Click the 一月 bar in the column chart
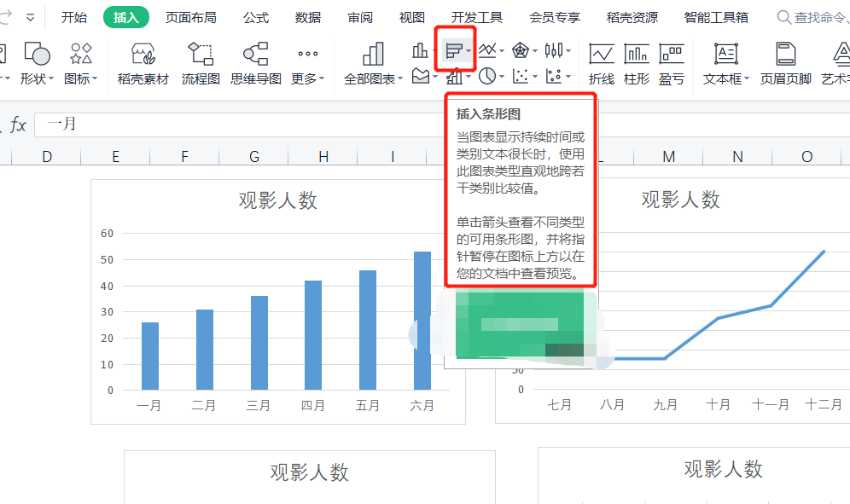This screenshot has height=504, width=850. click(150, 356)
